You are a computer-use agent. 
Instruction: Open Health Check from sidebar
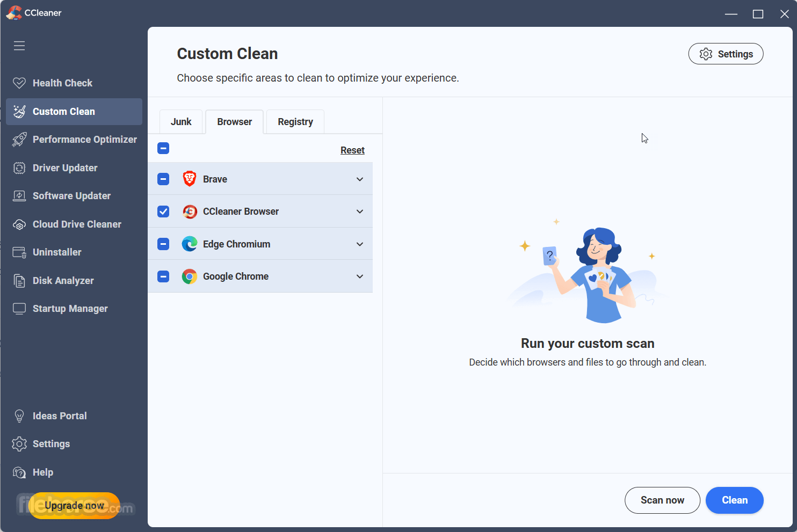pyautogui.click(x=74, y=83)
